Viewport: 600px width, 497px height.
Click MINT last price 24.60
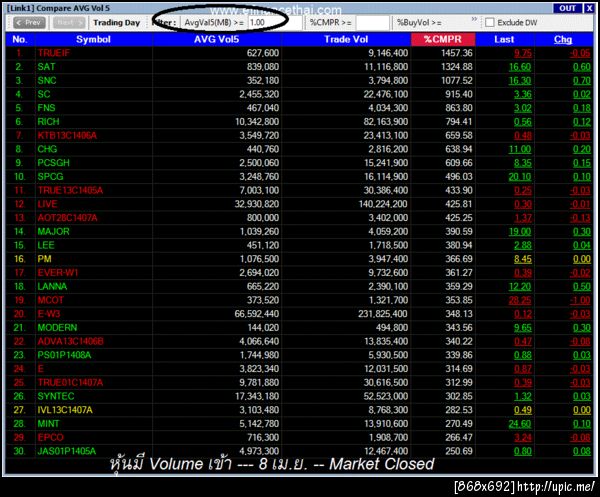coord(520,424)
